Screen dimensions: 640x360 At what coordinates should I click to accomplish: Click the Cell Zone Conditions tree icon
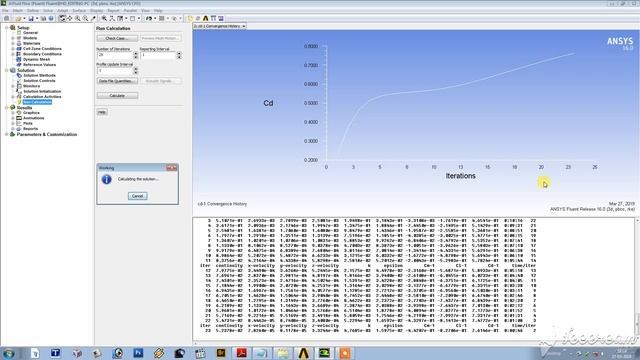tap(19, 49)
